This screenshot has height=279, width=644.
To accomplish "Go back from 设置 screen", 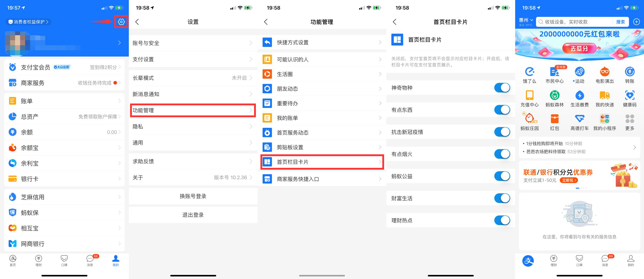I will coord(137,22).
